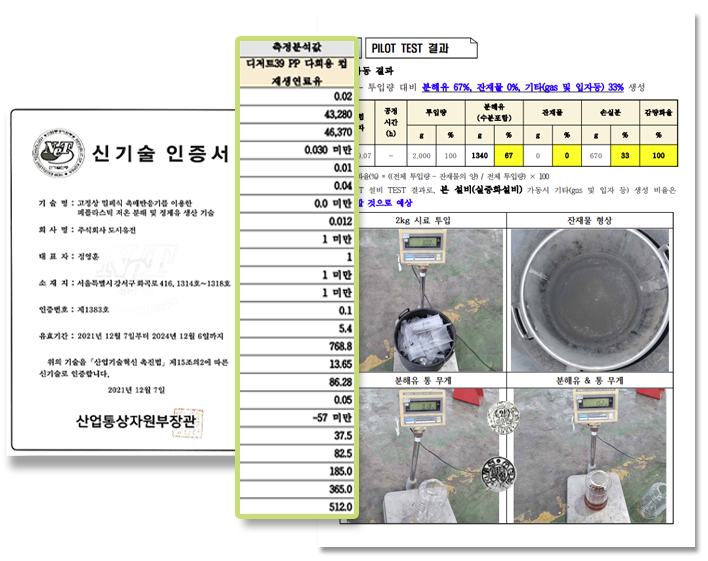Select the '5.4' value cell
The height and width of the screenshot is (561, 708).
[297, 328]
